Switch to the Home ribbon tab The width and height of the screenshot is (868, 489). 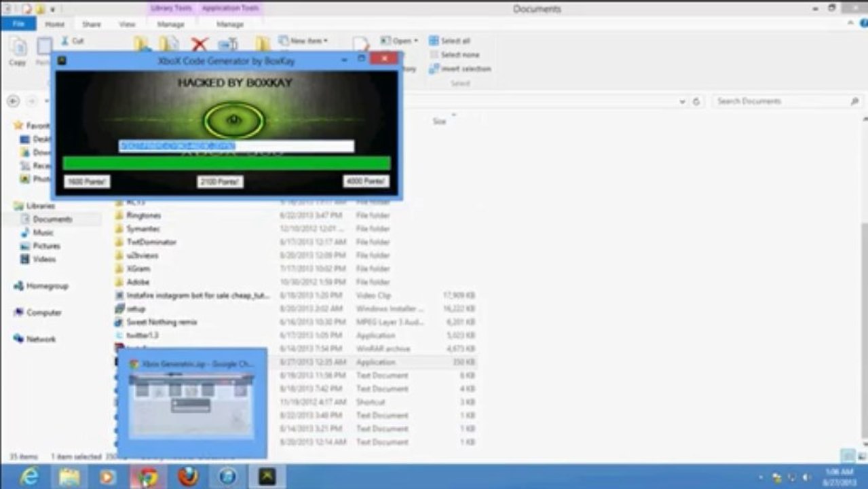point(55,24)
